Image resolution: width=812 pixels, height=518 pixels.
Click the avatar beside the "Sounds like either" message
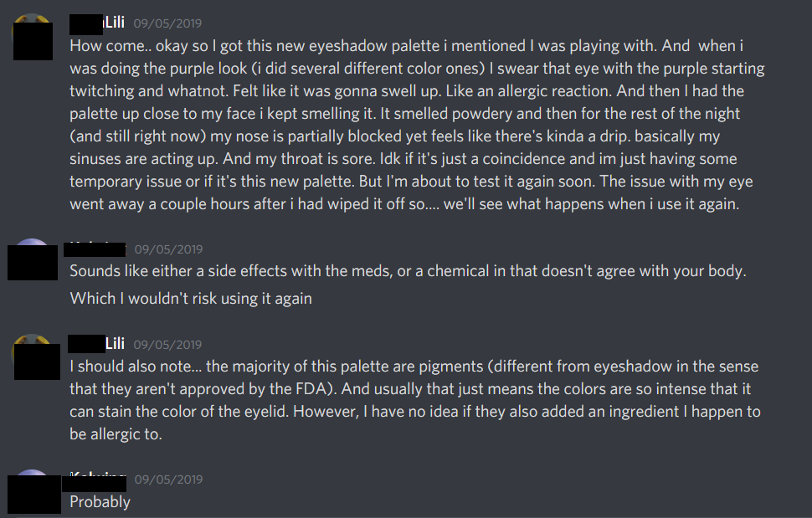33,259
